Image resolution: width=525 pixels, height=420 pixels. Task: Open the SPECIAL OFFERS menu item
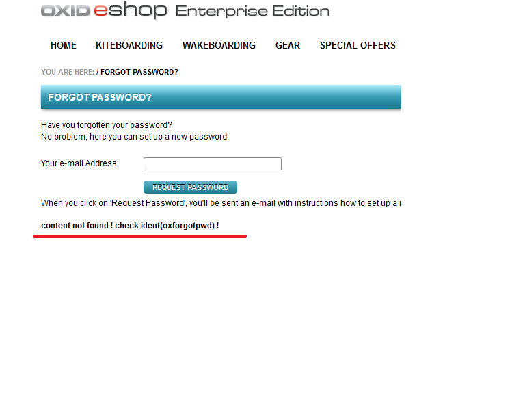358,45
